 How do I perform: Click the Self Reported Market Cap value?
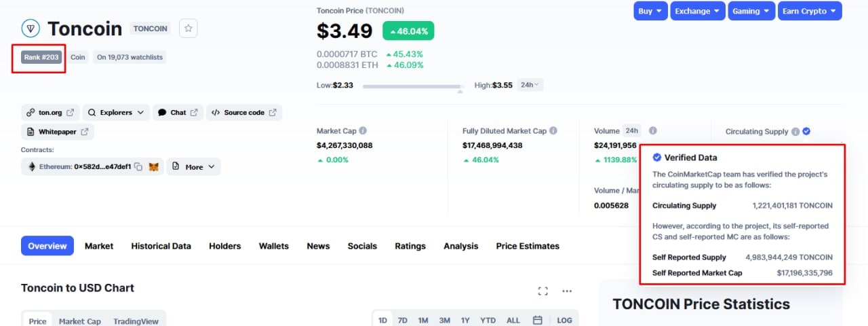[x=805, y=273]
